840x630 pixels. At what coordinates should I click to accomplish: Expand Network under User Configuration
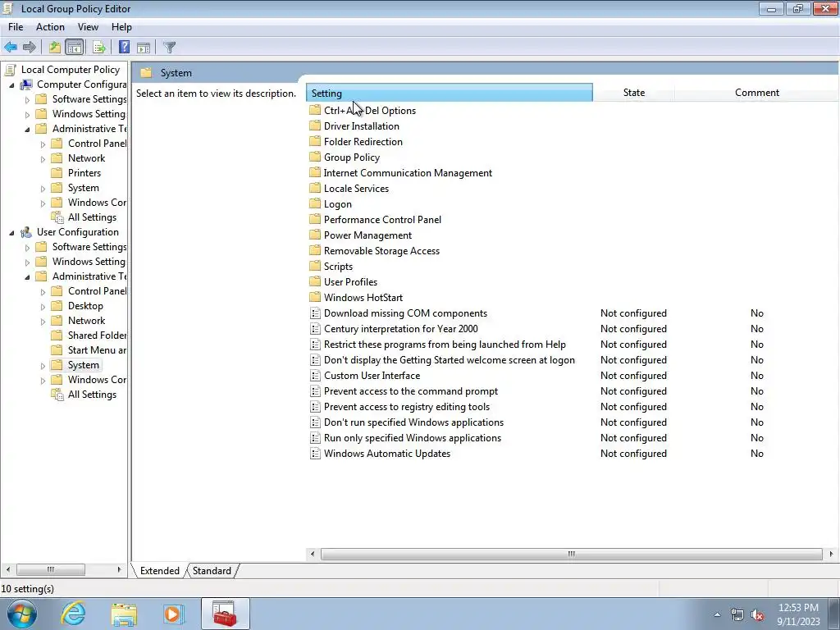pos(43,322)
